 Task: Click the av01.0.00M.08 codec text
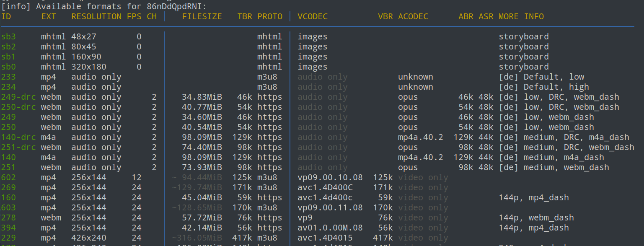(330, 228)
